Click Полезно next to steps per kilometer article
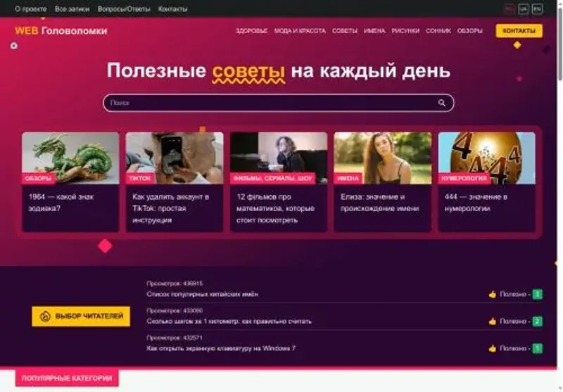The width and height of the screenshot is (563, 392). tap(513, 322)
